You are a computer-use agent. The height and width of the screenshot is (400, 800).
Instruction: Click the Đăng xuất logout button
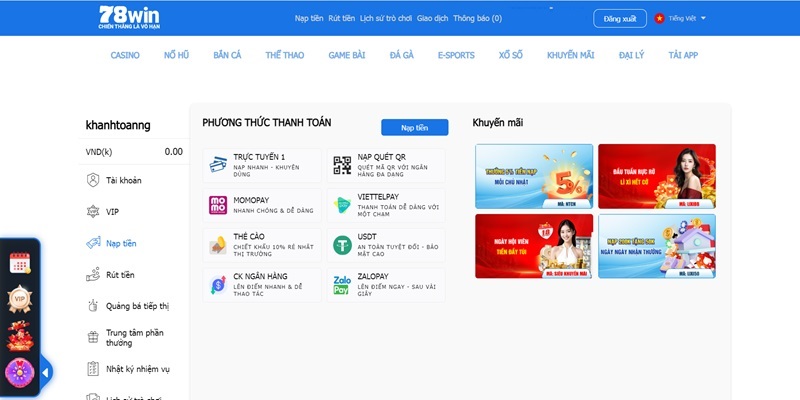pos(620,18)
